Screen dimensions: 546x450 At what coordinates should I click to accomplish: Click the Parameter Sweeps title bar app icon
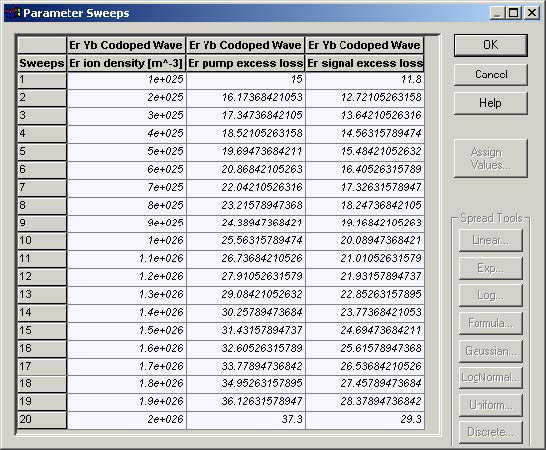[13, 13]
